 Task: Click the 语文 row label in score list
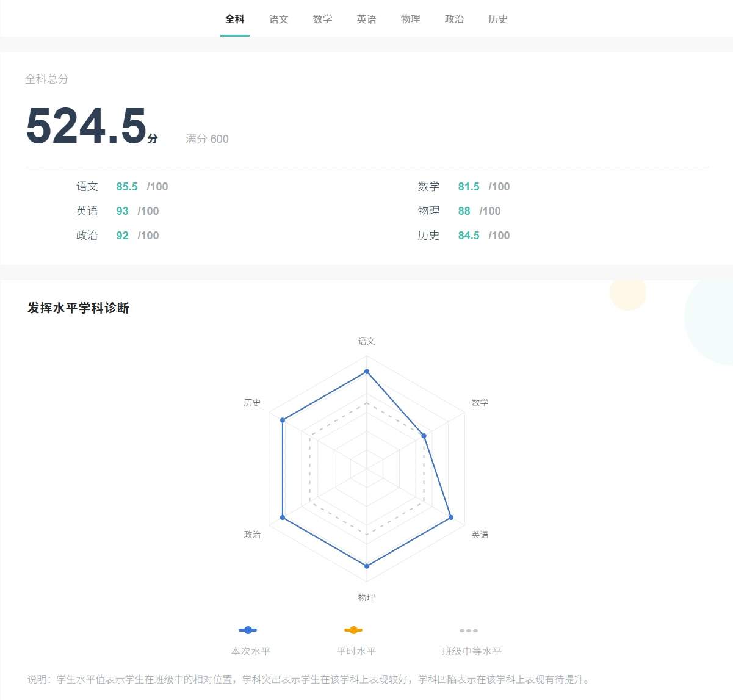click(87, 187)
